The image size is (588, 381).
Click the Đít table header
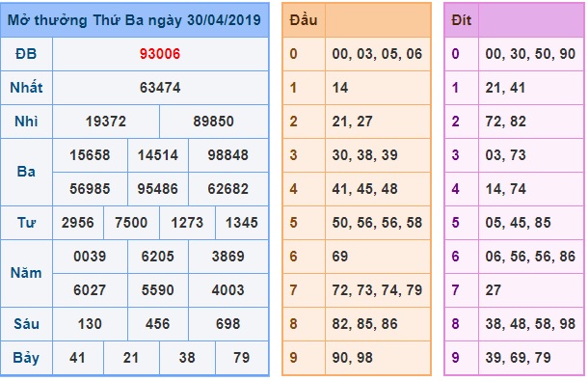click(462, 20)
